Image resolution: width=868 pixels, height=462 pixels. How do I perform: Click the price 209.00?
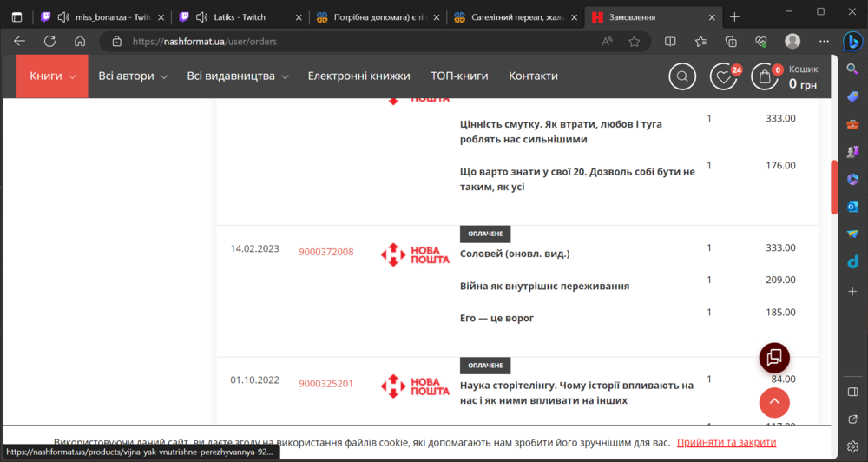click(780, 280)
